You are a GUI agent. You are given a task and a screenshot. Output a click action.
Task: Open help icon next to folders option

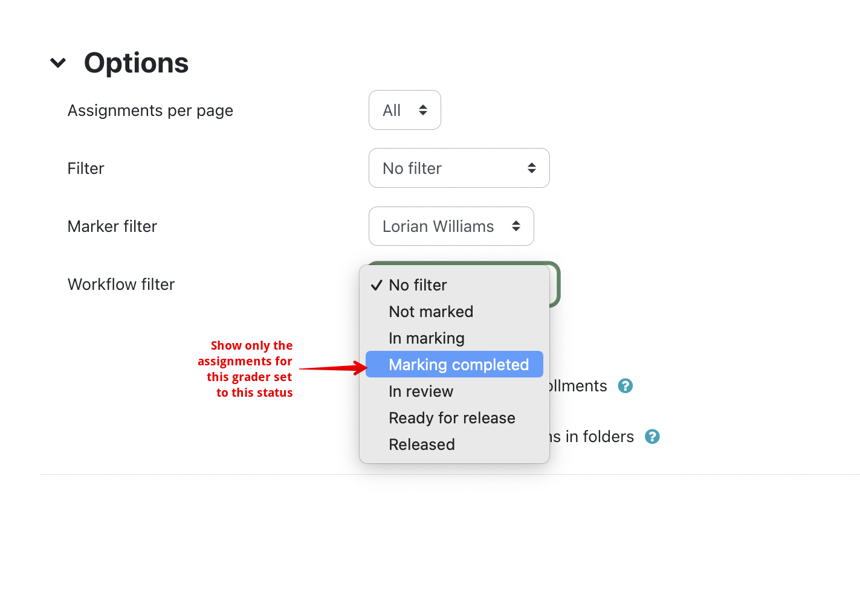652,437
